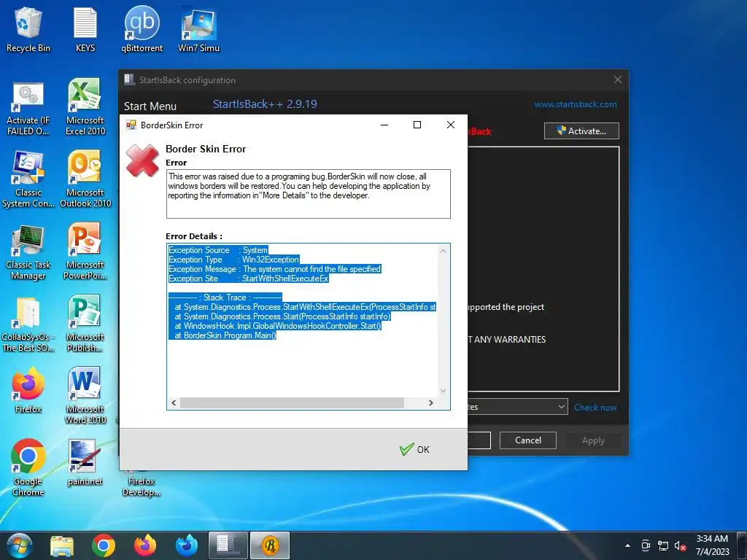
Task: Click the error message description box
Action: [309, 194]
